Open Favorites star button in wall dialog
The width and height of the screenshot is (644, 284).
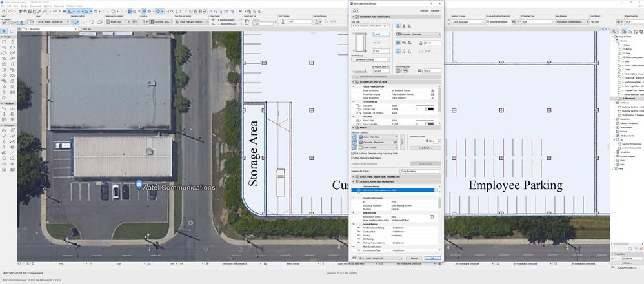click(x=356, y=10)
